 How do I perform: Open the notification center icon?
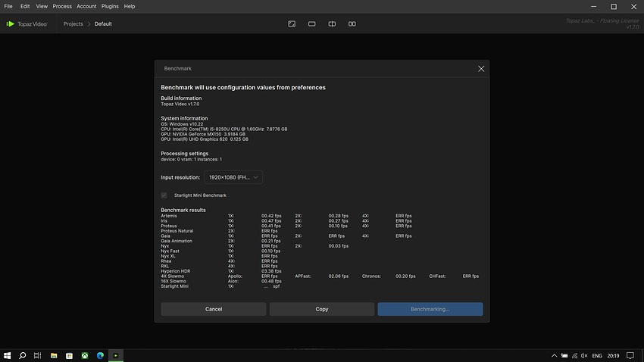630,355
